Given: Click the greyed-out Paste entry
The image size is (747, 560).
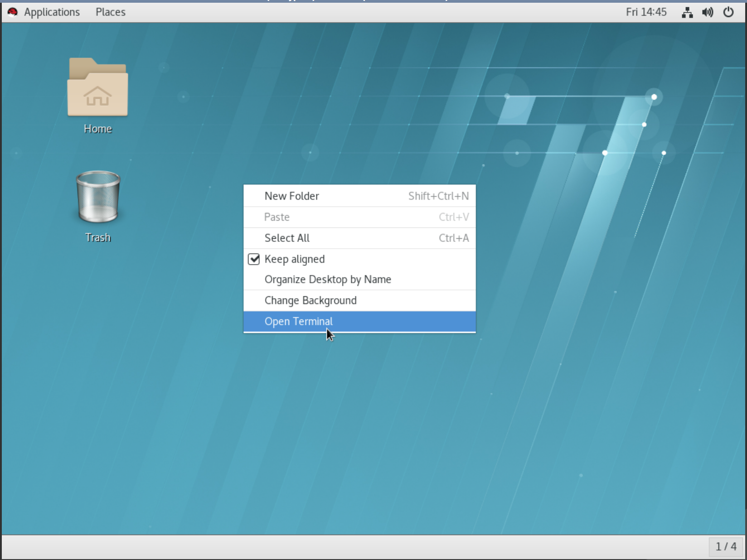Looking at the screenshot, I should click(277, 217).
